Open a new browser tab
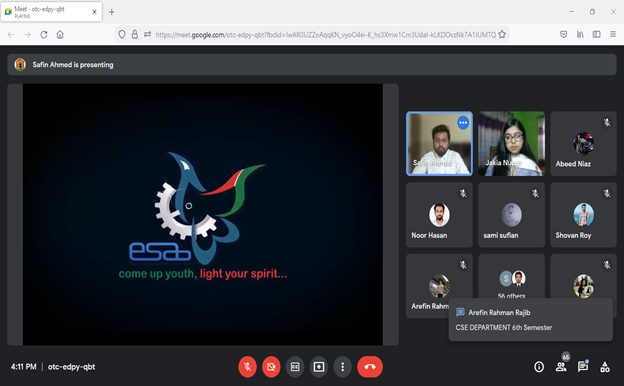 click(112, 12)
